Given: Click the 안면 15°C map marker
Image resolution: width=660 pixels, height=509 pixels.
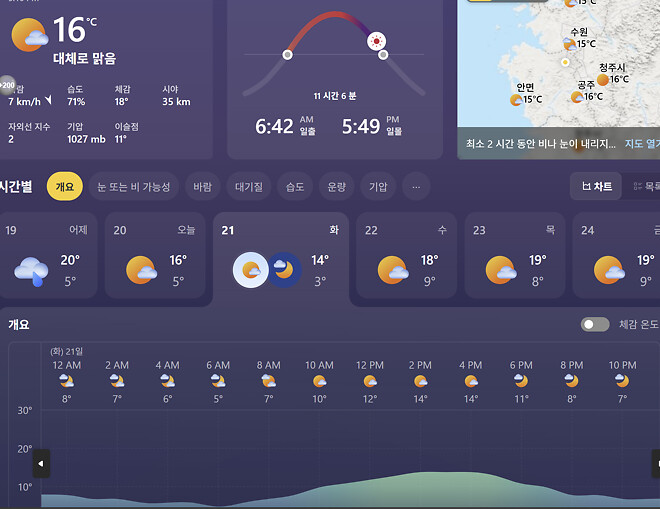Looking at the screenshot, I should (526, 94).
